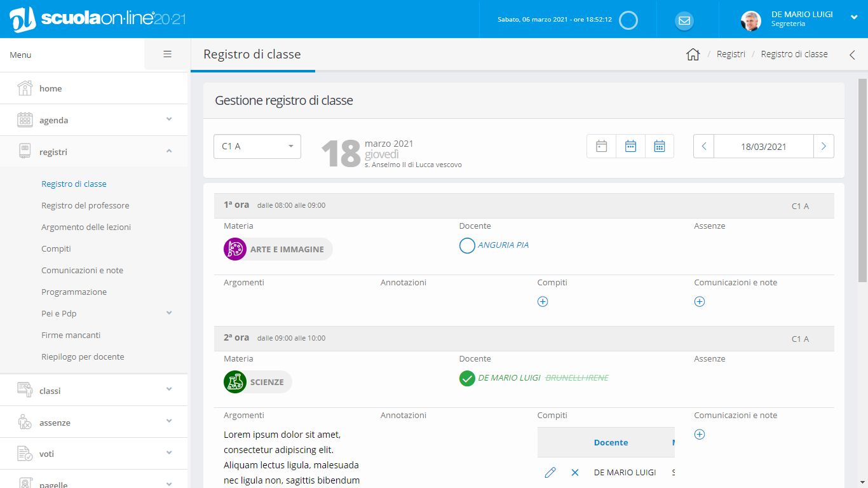Open the mail envelope messages icon
The height and width of the screenshot is (488, 868).
coord(684,20)
